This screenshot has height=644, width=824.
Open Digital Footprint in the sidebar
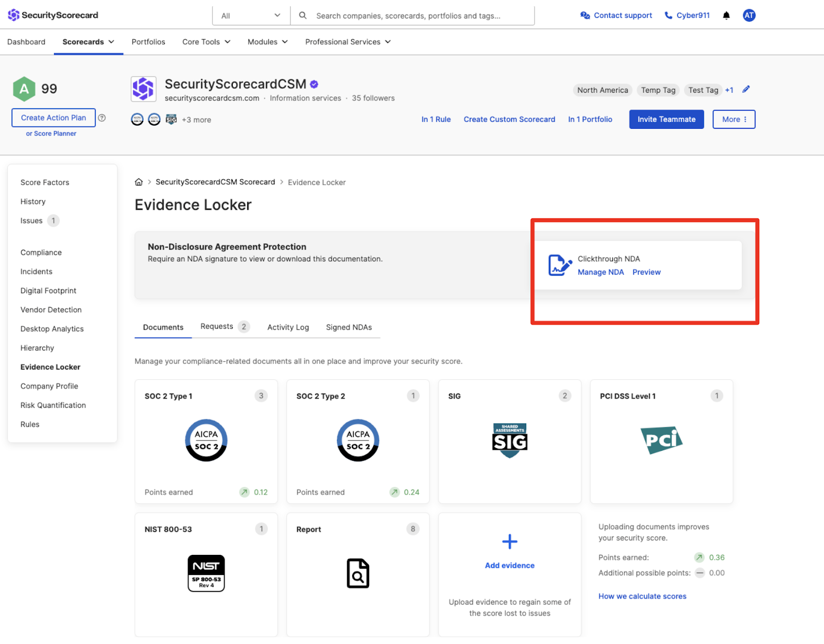(x=48, y=291)
